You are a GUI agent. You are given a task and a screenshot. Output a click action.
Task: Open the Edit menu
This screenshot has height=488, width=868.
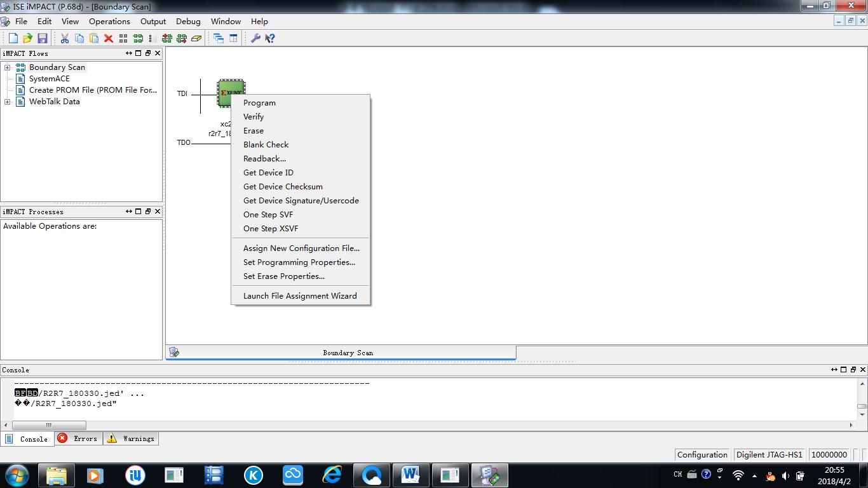click(44, 21)
